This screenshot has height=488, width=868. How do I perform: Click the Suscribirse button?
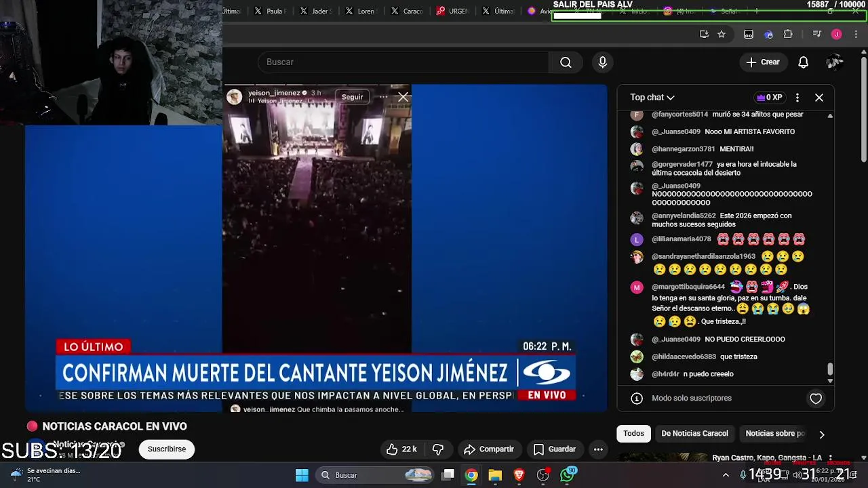pos(167,449)
